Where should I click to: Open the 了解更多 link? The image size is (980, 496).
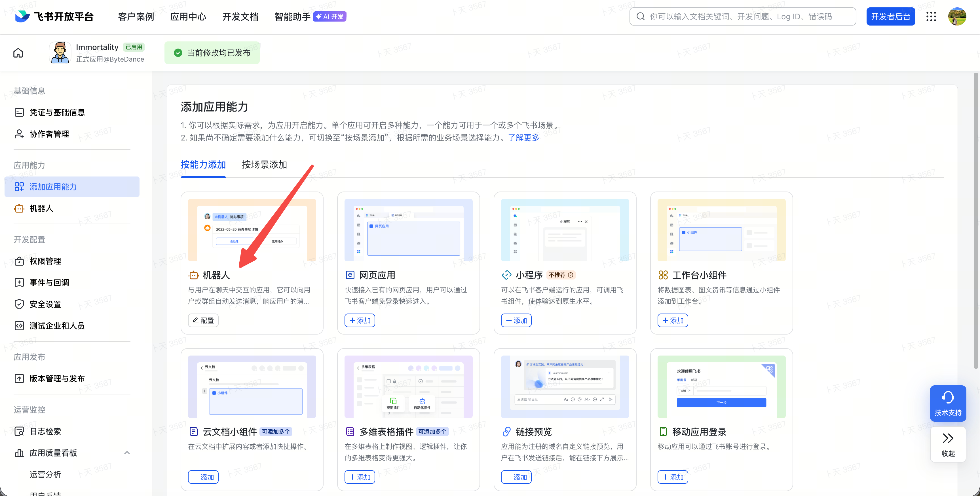point(523,138)
